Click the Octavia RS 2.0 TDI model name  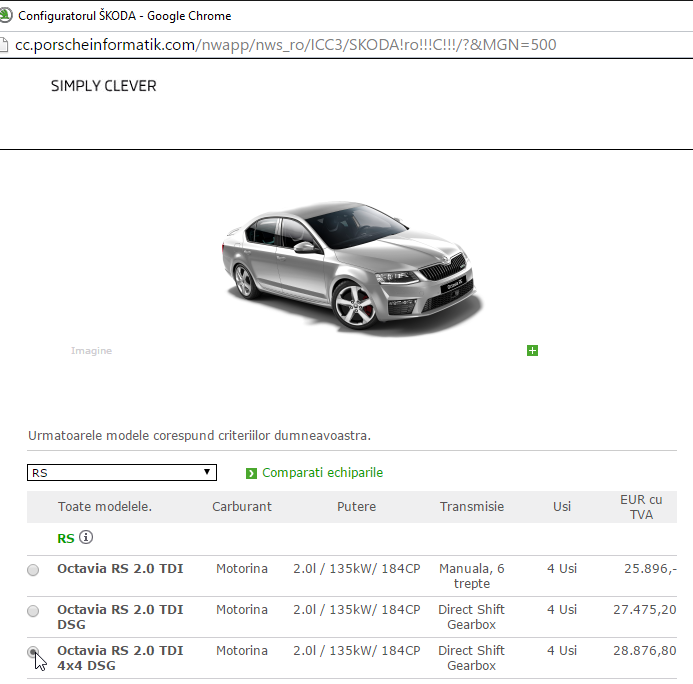(x=120, y=568)
